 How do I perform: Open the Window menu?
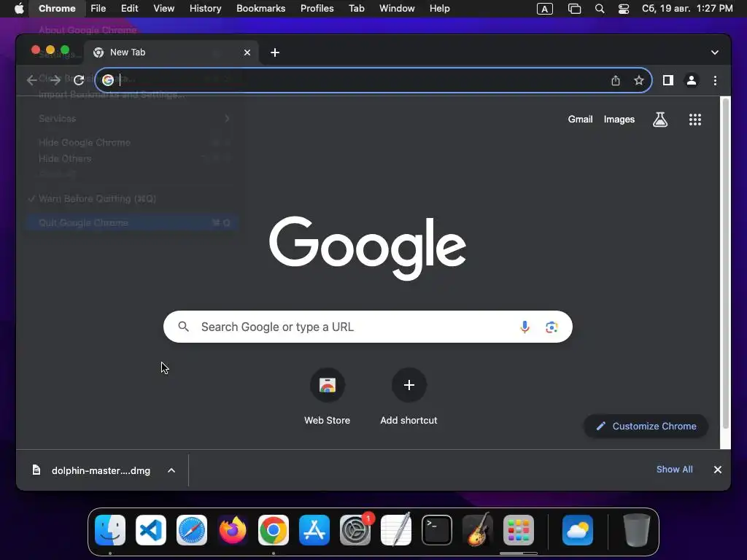tap(397, 9)
